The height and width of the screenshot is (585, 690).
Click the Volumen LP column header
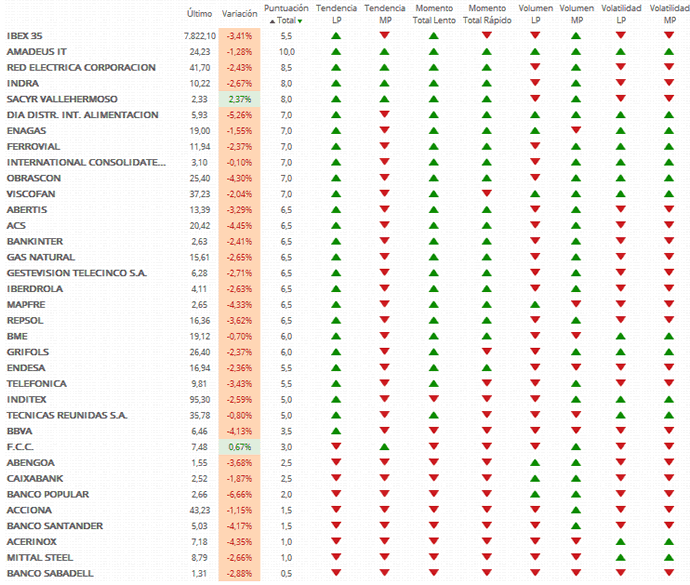(x=536, y=14)
